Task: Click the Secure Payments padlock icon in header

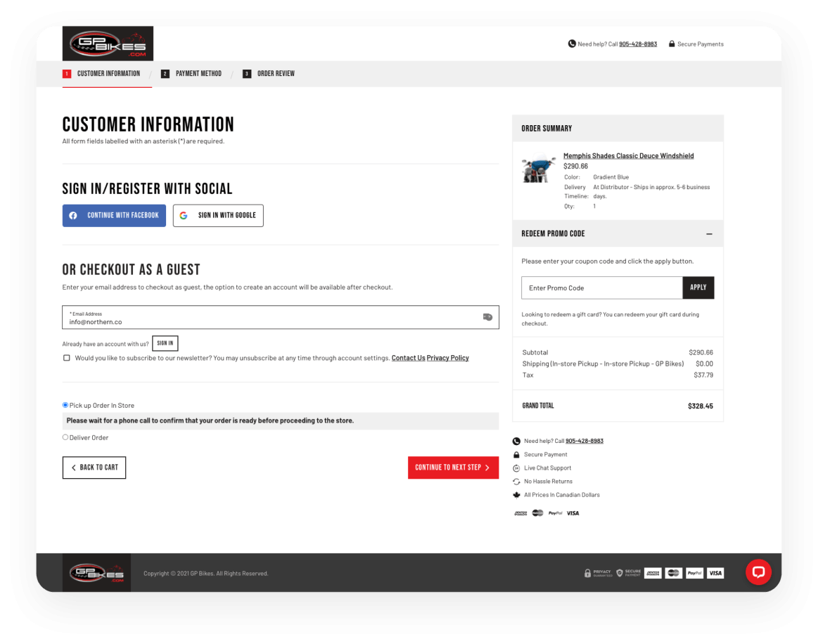Action: click(x=671, y=43)
